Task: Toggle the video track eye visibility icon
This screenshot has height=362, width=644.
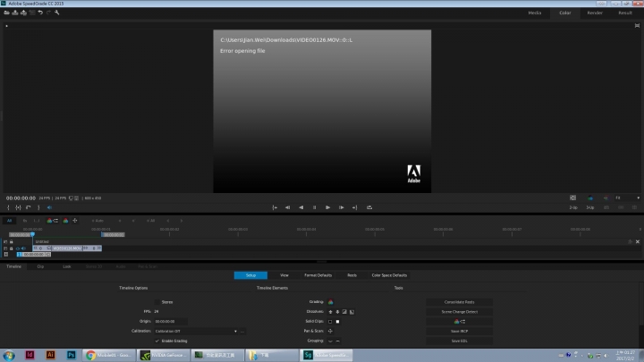Action: click(18, 248)
